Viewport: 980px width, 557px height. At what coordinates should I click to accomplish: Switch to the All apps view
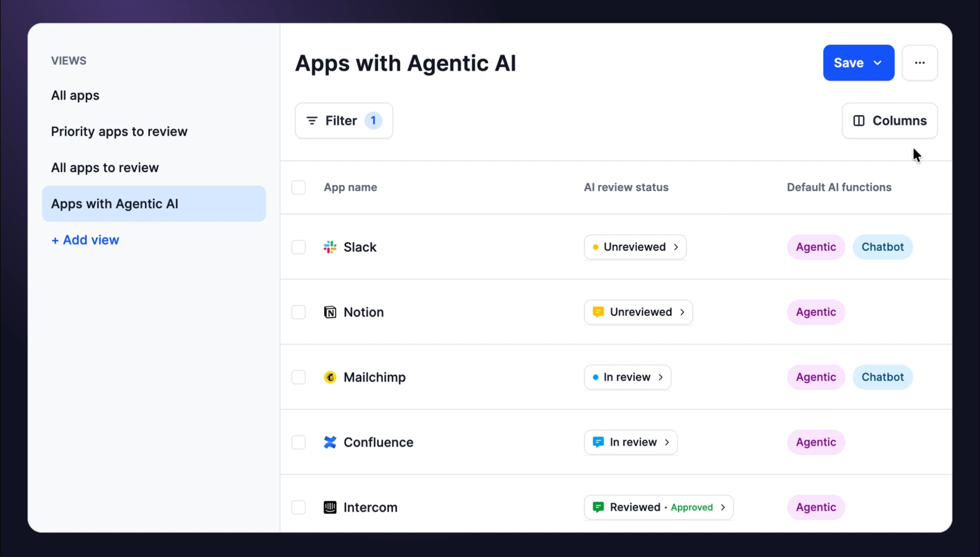click(x=75, y=95)
